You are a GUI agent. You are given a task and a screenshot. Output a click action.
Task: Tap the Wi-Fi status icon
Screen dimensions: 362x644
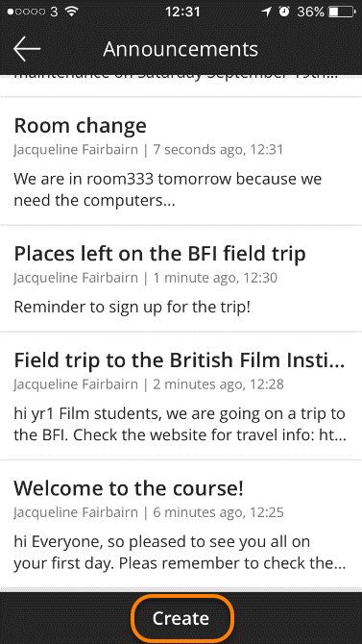click(71, 12)
